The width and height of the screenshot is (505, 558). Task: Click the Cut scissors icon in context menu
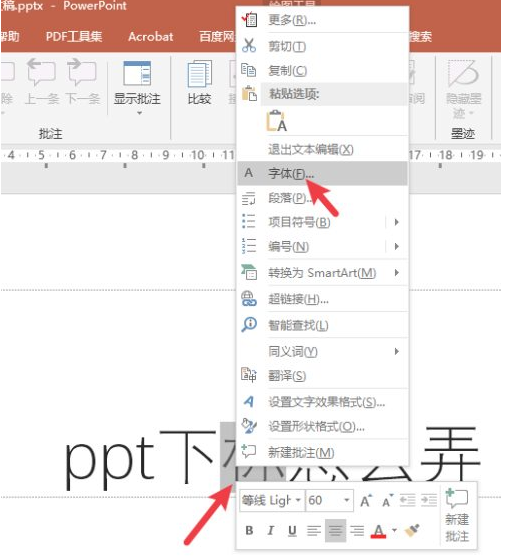248,46
